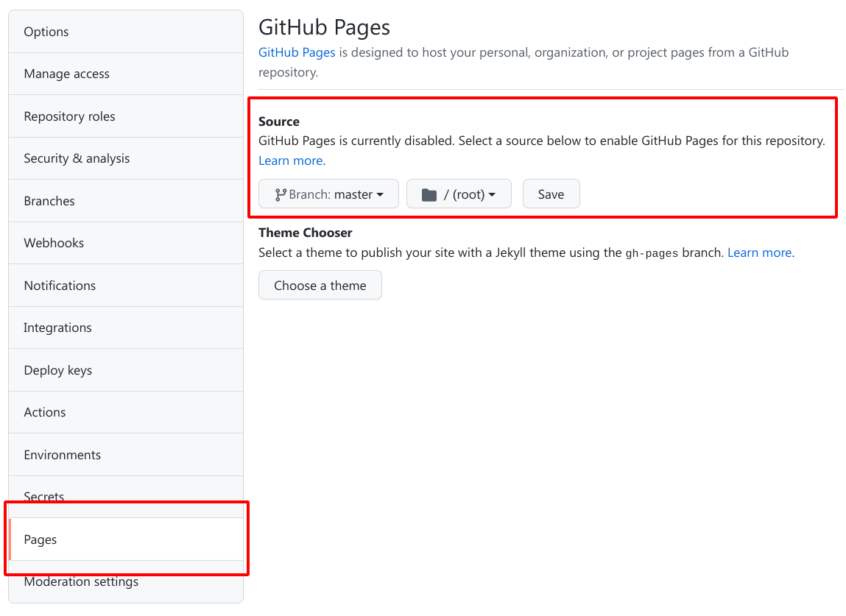Select Pages in the settings sidebar

click(40, 539)
